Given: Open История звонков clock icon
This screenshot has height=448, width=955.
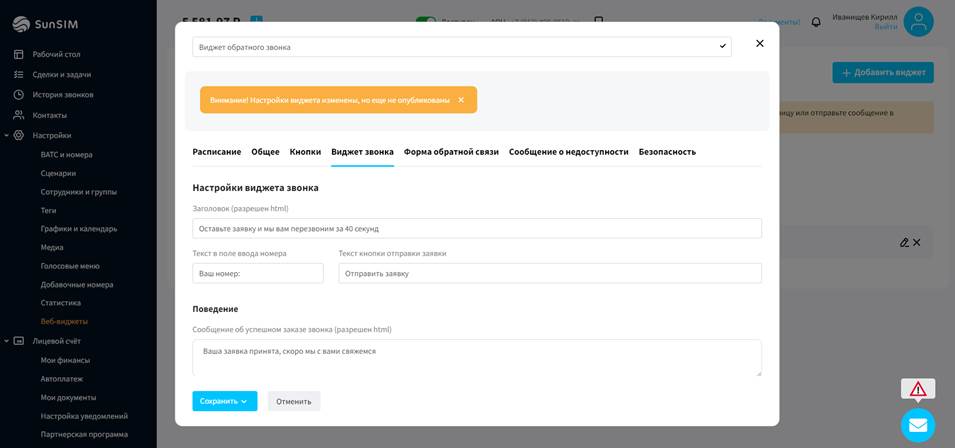Looking at the screenshot, I should [x=19, y=95].
